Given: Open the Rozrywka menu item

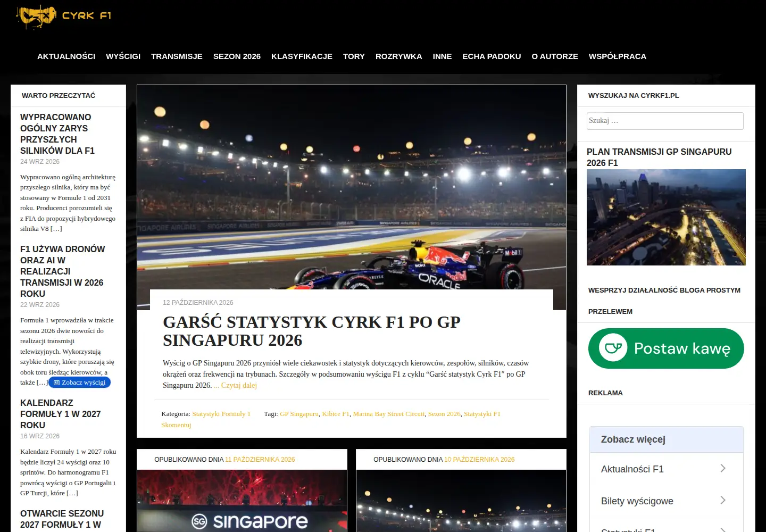Looking at the screenshot, I should [x=398, y=56].
